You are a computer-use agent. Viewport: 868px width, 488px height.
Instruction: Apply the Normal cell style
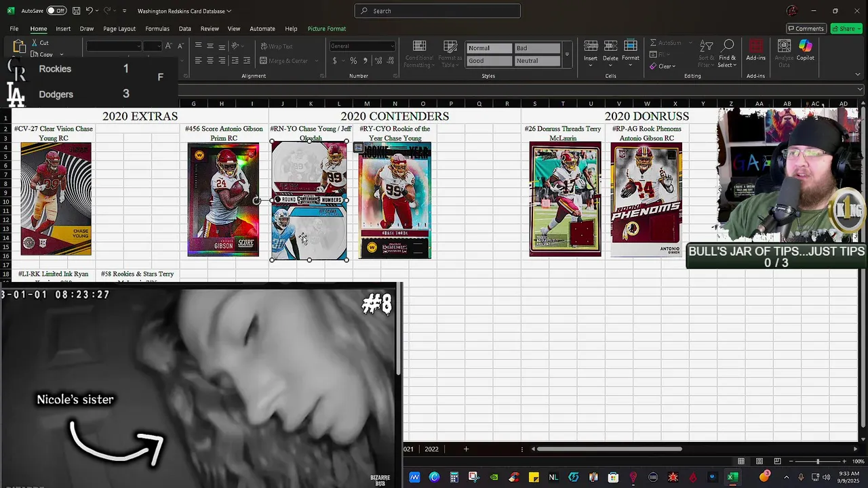(x=489, y=48)
